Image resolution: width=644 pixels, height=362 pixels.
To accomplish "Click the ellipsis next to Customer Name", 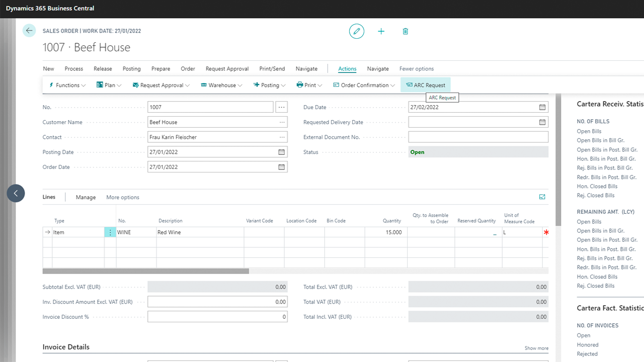I will [x=281, y=122].
